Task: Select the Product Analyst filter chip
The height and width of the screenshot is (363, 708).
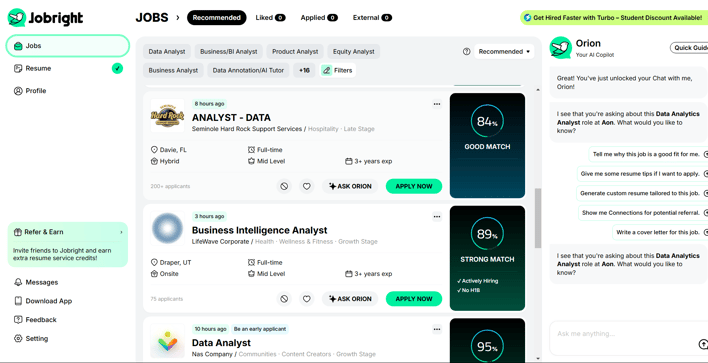Action: tap(295, 51)
